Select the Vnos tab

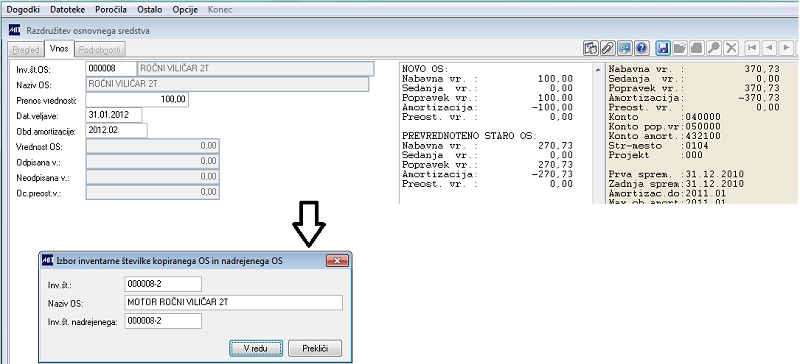[x=59, y=48]
